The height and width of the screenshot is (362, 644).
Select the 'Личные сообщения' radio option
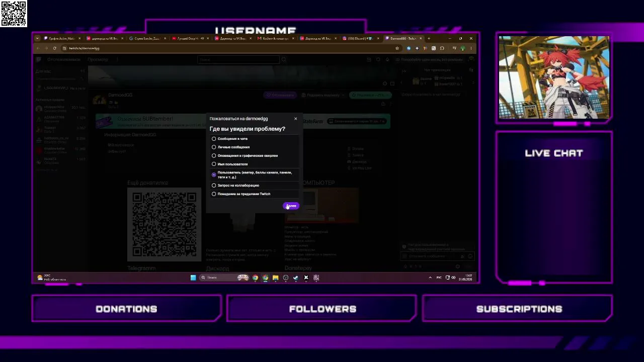pos(214,147)
